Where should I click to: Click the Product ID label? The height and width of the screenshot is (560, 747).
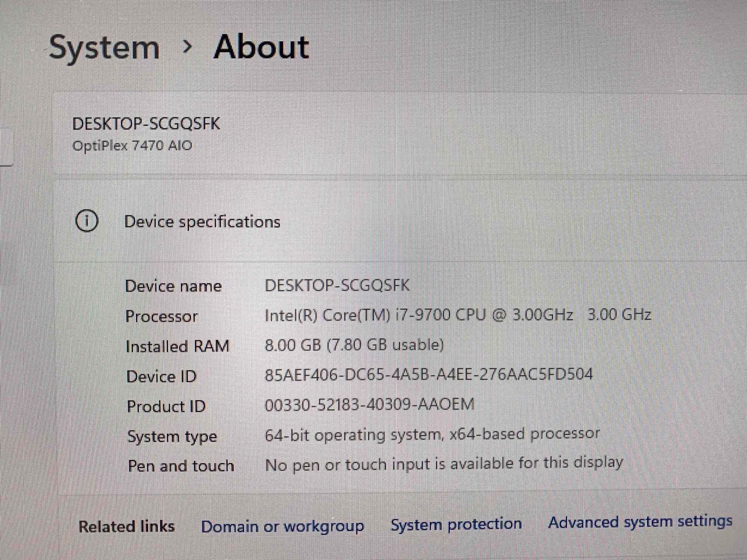click(166, 407)
